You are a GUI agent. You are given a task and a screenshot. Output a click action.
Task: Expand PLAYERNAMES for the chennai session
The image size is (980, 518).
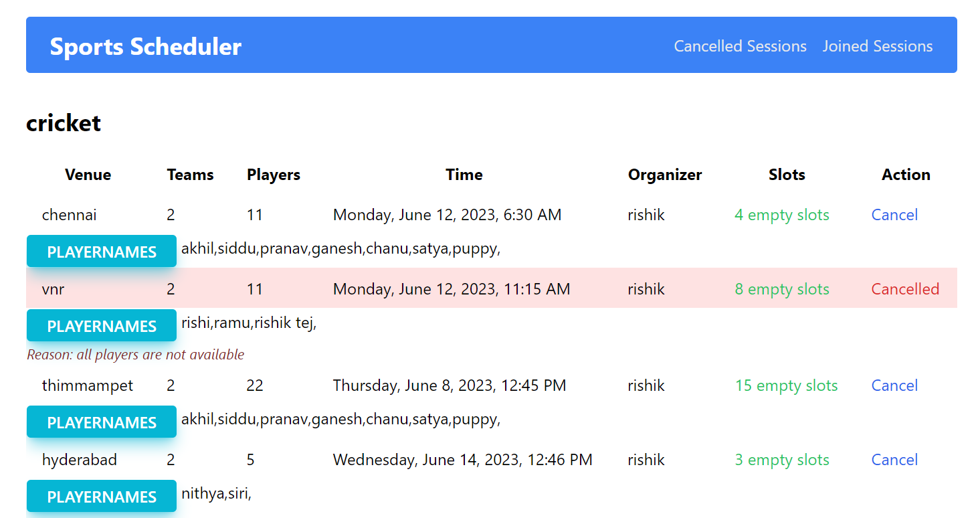[x=101, y=251]
